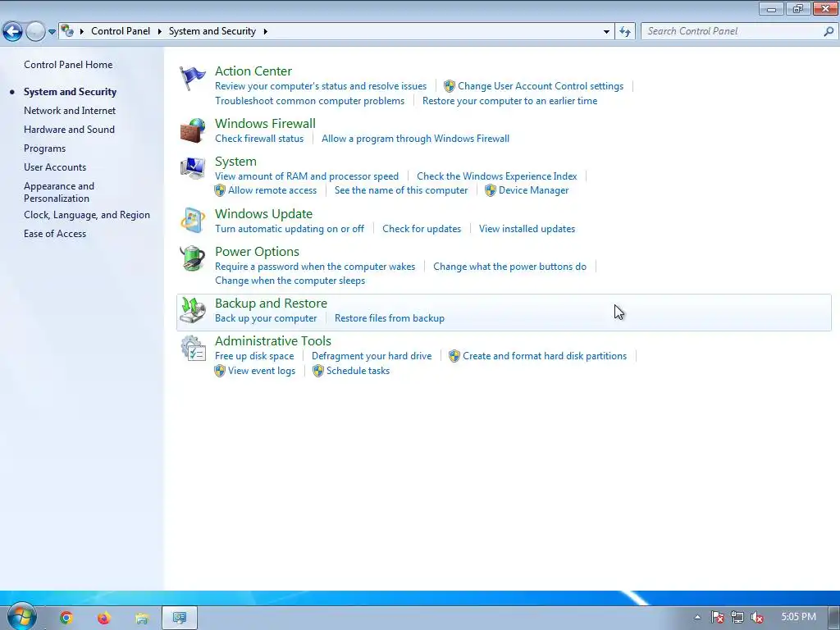This screenshot has height=630, width=840.
Task: Go back with the blue Back arrow
Action: pyautogui.click(x=12, y=32)
